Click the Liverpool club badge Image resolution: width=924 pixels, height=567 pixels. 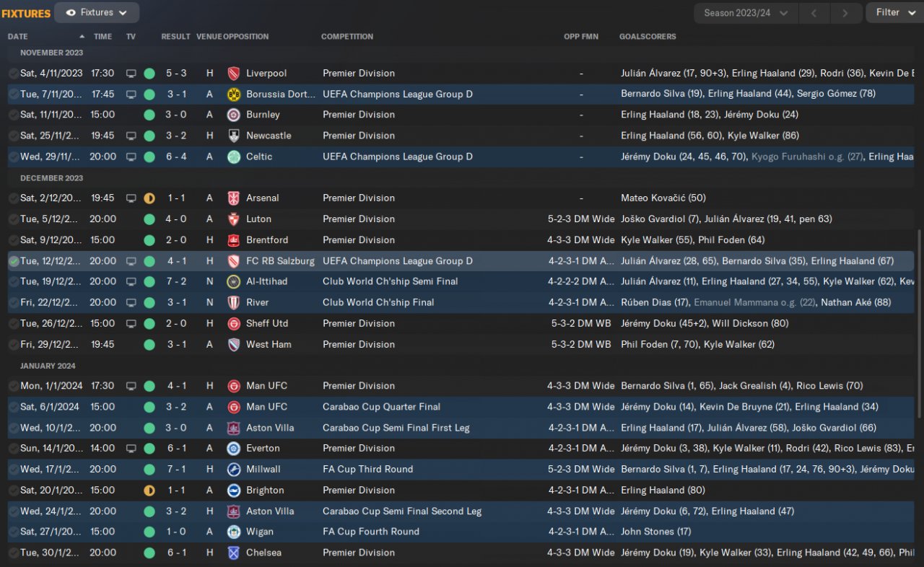(233, 73)
